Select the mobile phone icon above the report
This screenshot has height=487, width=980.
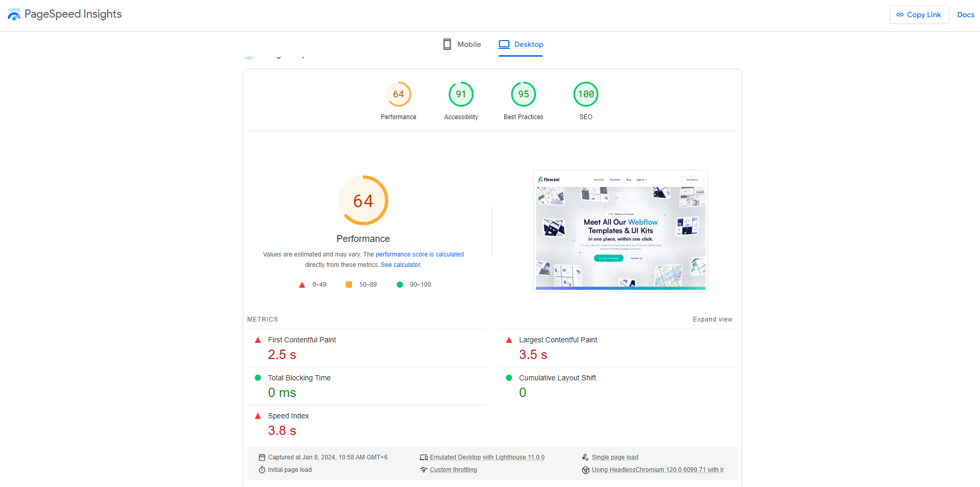(x=447, y=44)
